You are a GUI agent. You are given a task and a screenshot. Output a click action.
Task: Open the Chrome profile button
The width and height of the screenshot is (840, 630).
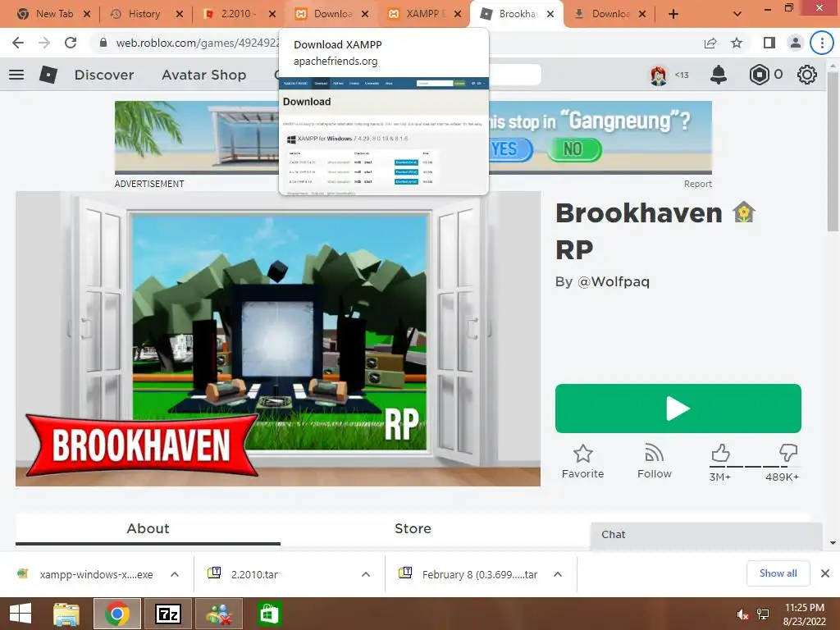(796, 43)
